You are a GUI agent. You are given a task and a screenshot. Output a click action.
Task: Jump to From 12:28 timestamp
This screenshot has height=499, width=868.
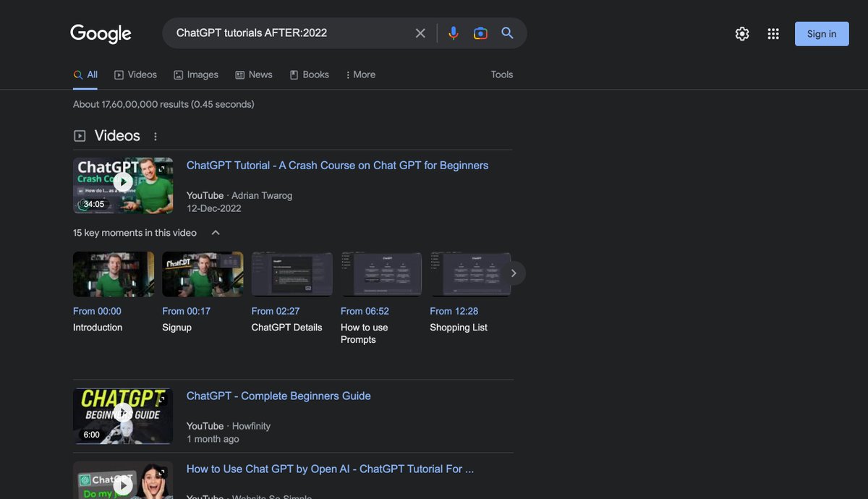tap(454, 311)
